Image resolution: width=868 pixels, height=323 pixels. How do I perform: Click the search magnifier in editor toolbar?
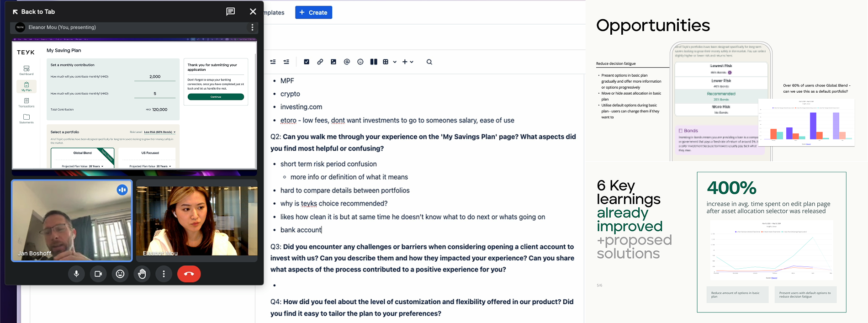coord(429,62)
